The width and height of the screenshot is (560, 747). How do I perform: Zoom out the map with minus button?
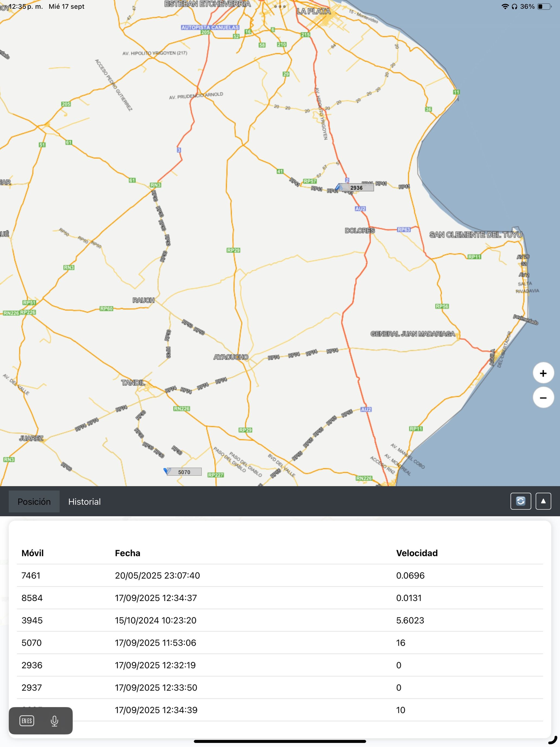[543, 397]
